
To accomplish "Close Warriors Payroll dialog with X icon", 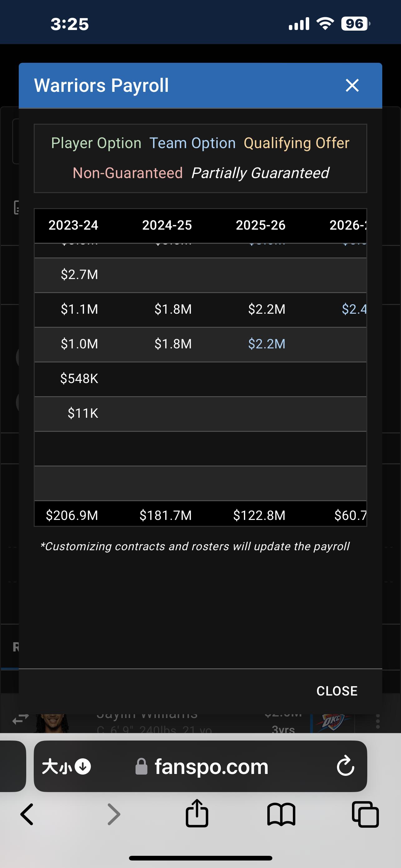I will 352,85.
